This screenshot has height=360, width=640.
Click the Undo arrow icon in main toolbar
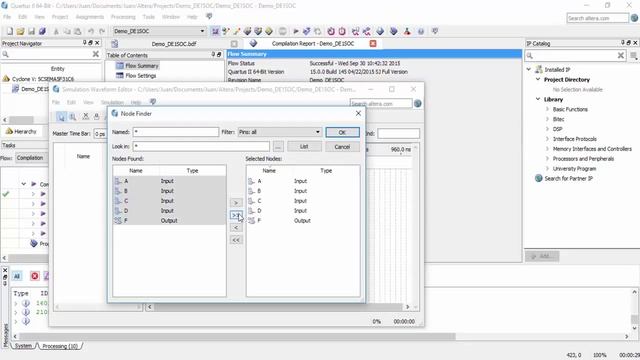pyautogui.click(x=91, y=31)
